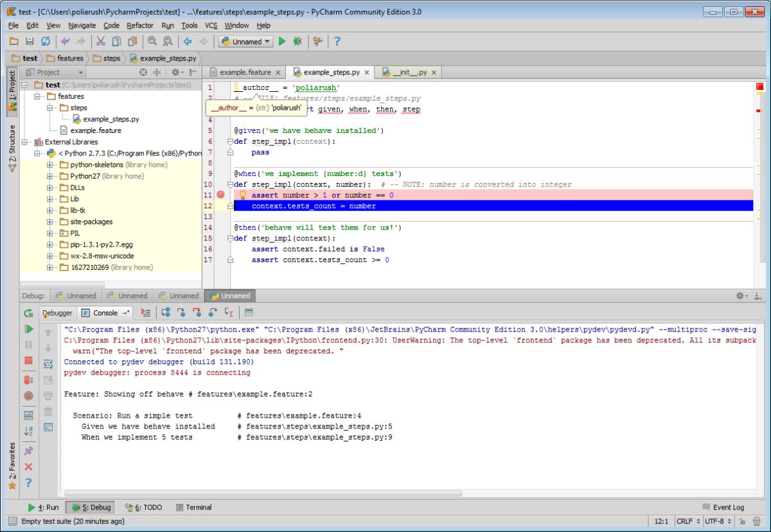This screenshot has height=532, width=771.
Task: Click Synchronize icon in main toolbar
Action: click(46, 41)
